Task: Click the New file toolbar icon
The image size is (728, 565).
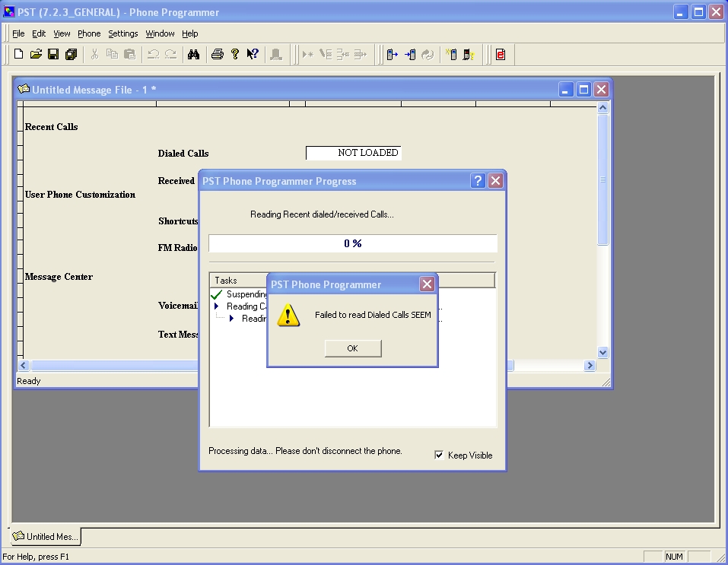Action: pos(18,54)
